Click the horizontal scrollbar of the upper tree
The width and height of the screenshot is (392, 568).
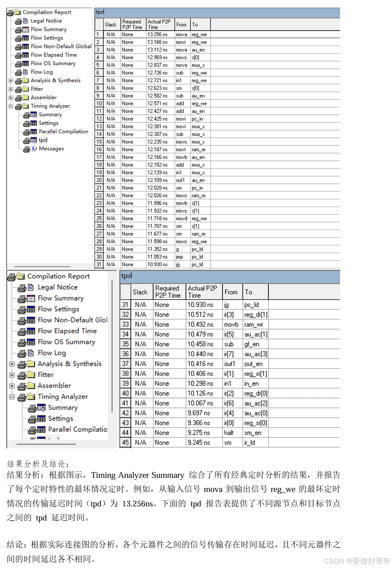coord(42,266)
